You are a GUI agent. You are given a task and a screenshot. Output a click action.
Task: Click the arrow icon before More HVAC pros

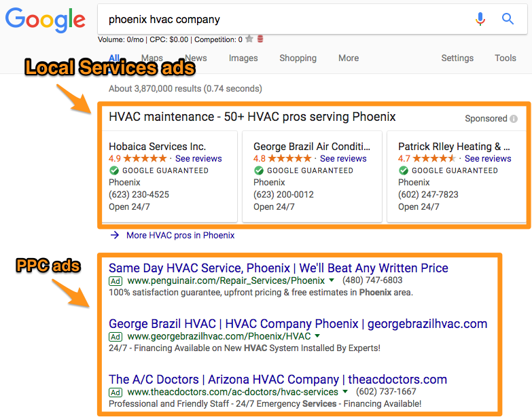point(114,236)
